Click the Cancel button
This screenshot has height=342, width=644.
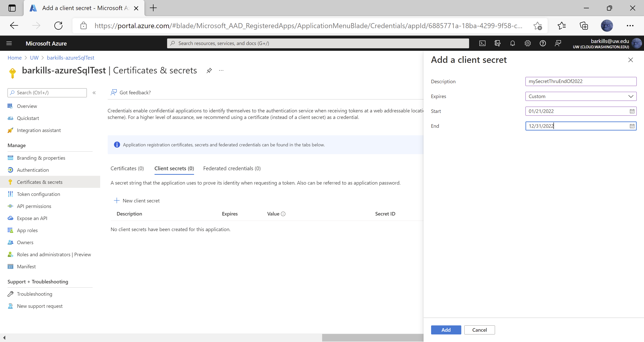[x=479, y=330]
